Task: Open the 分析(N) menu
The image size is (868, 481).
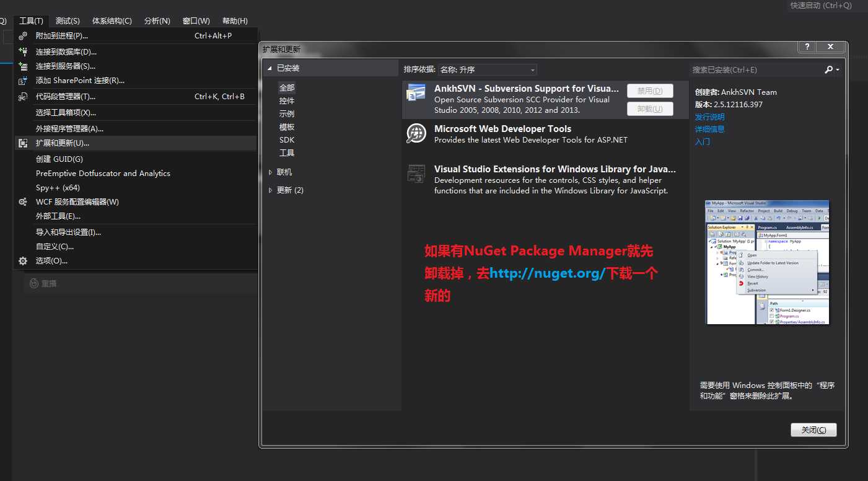Action: 157,21
